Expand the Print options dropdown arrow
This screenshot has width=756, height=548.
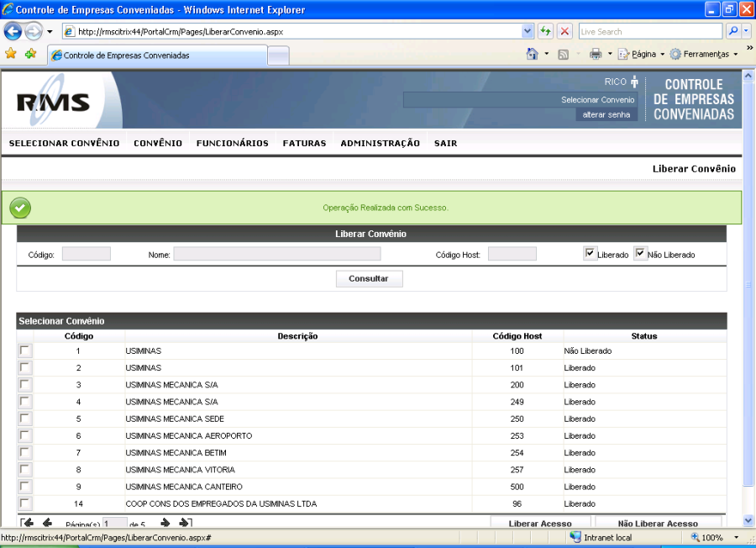point(610,54)
